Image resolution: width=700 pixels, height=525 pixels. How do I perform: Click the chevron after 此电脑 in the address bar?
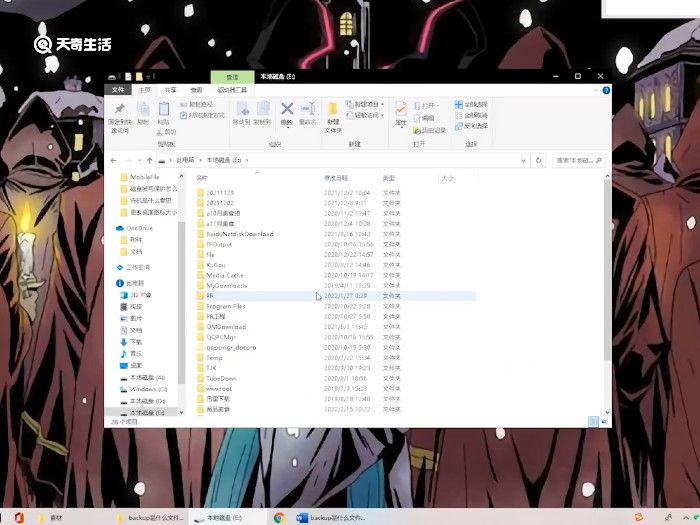click(x=200, y=160)
